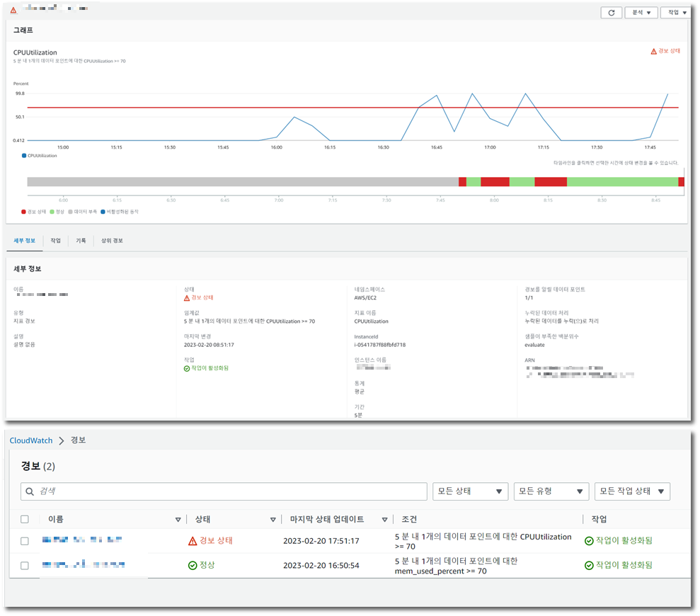
Task: Click the 2023-02-20 17:51:17 timestamp cell
Action: 321,541
